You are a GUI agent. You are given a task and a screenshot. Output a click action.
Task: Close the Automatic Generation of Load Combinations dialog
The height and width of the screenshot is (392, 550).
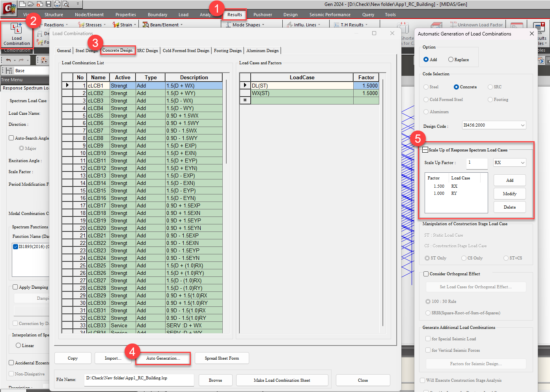coord(531,34)
